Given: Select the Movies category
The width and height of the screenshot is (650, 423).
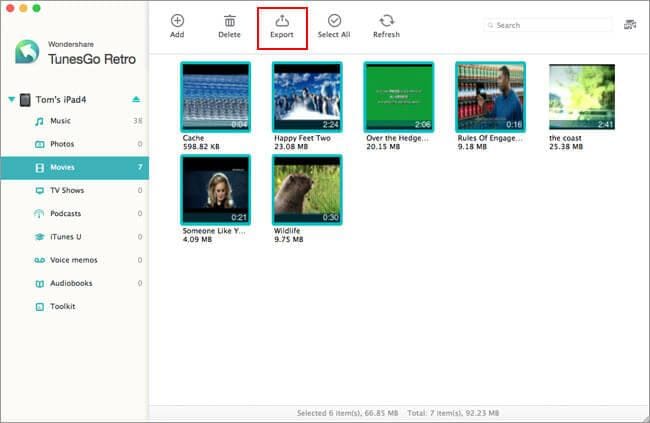Looking at the screenshot, I should (75, 168).
